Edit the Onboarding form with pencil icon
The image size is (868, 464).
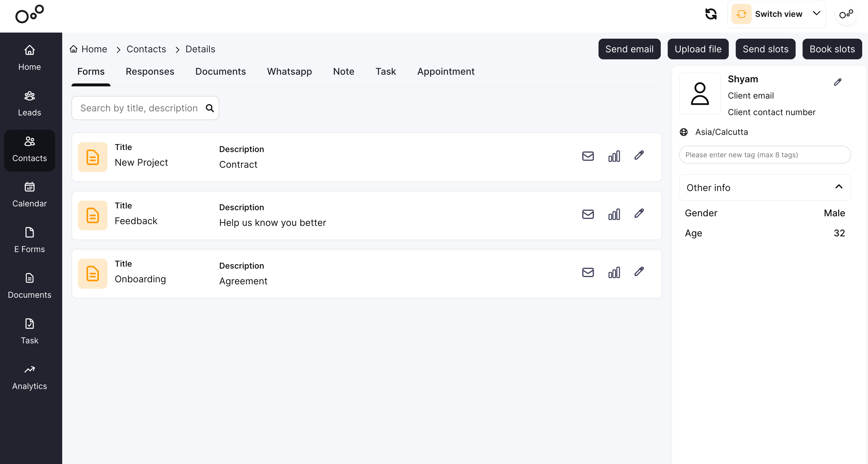[639, 272]
